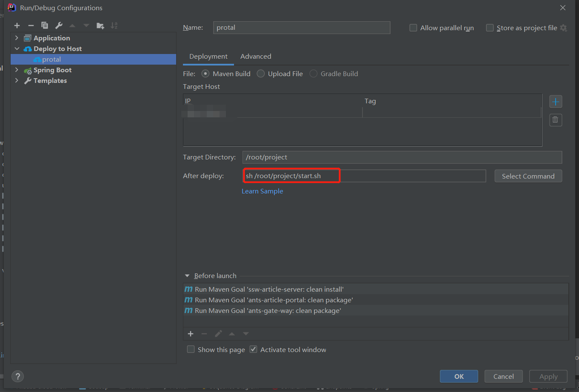Close the Run/Debug Configurations dialog

563,8
